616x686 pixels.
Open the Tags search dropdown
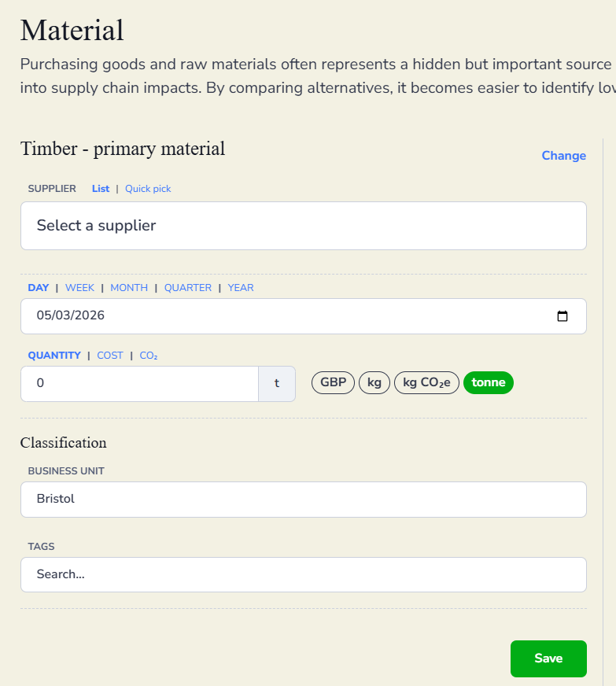coord(303,575)
